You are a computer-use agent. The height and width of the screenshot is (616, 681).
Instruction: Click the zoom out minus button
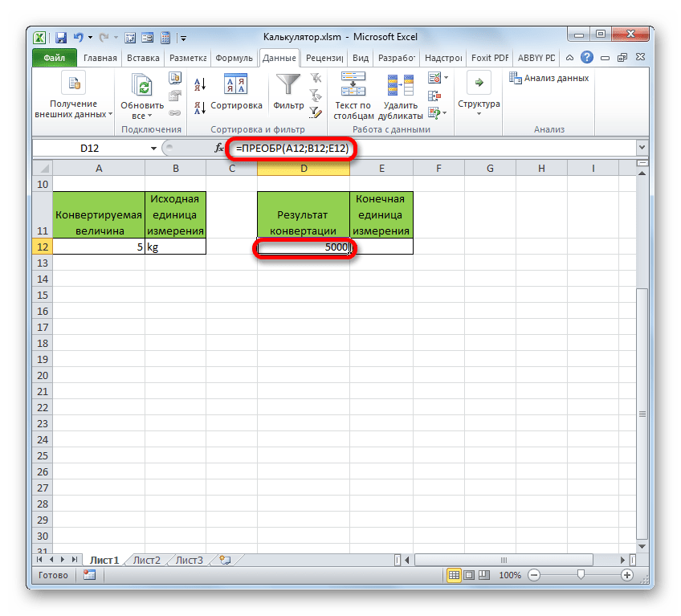pyautogui.click(x=534, y=575)
